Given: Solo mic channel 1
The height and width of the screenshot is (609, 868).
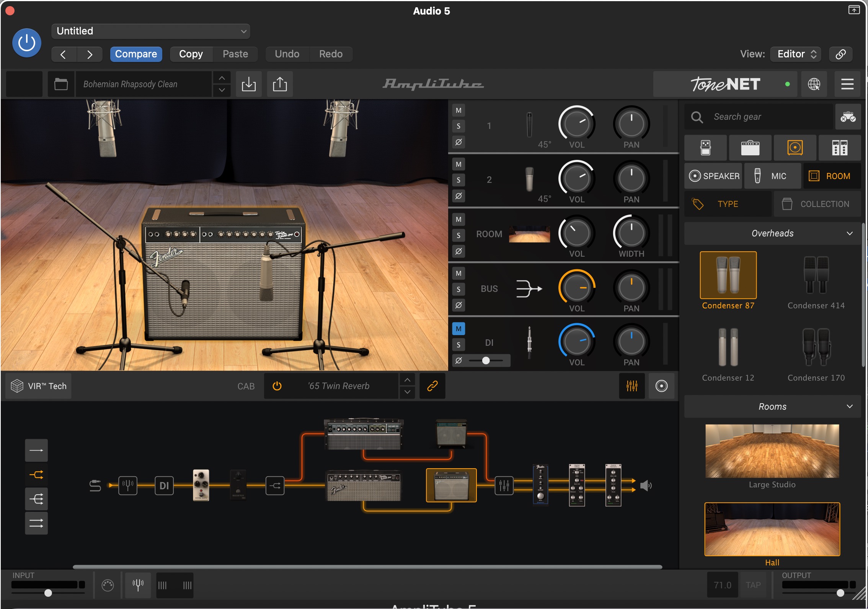Looking at the screenshot, I should tap(458, 126).
